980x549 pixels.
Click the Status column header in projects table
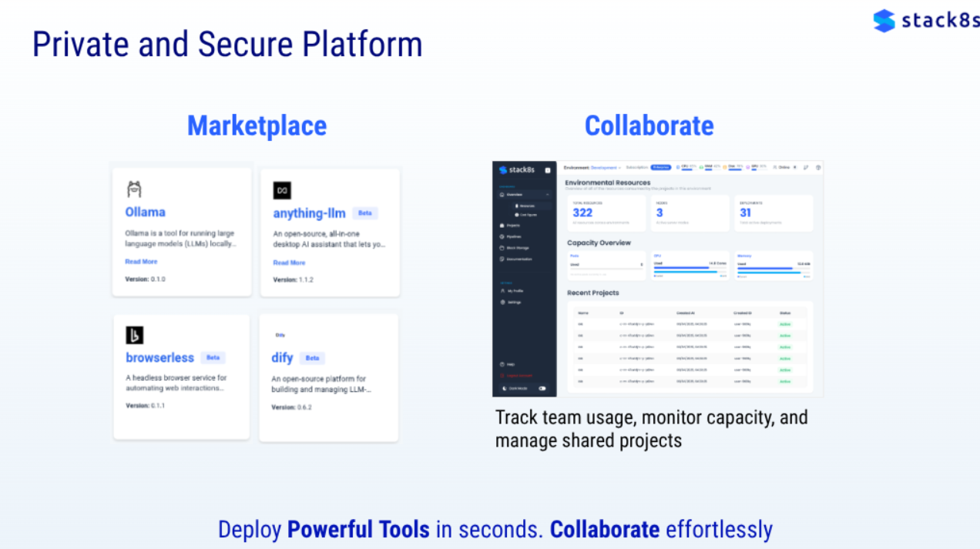pyautogui.click(x=784, y=313)
